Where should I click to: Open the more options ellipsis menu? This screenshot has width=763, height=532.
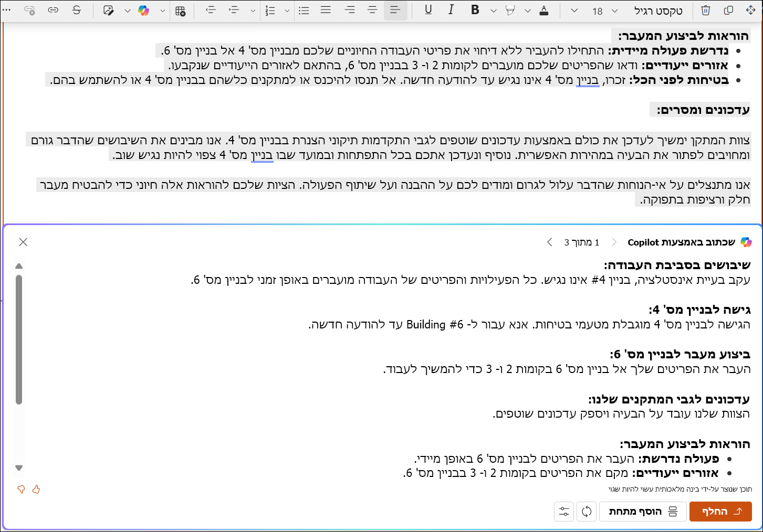[x=7, y=10]
